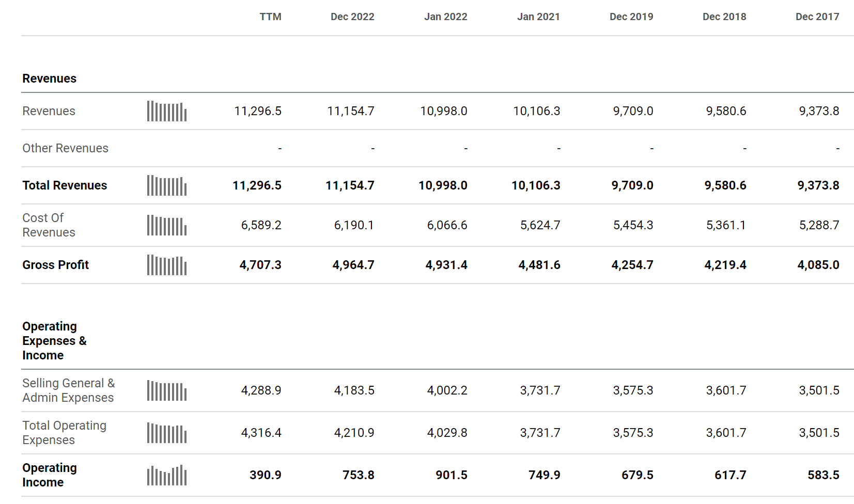Select the Gross Profit row label

pos(56,265)
